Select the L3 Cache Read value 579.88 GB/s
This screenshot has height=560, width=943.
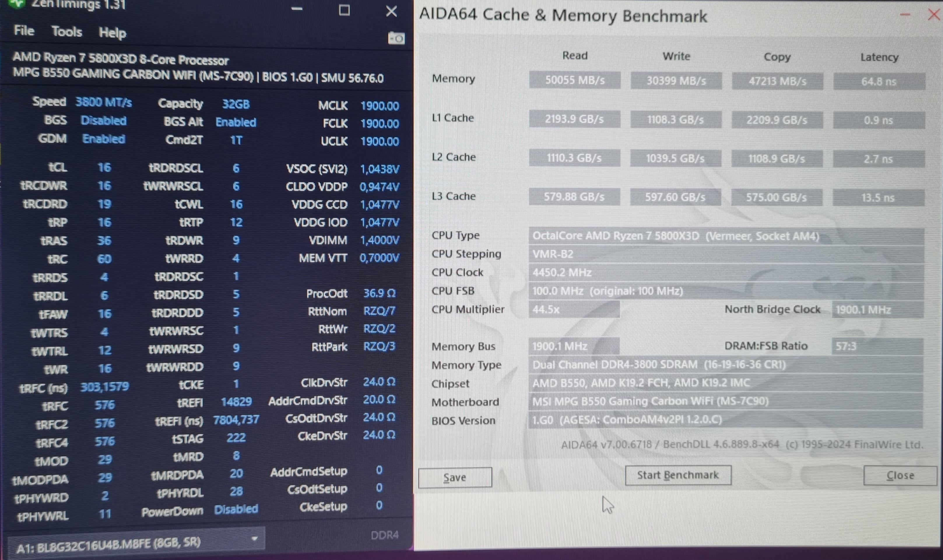pyautogui.click(x=574, y=197)
